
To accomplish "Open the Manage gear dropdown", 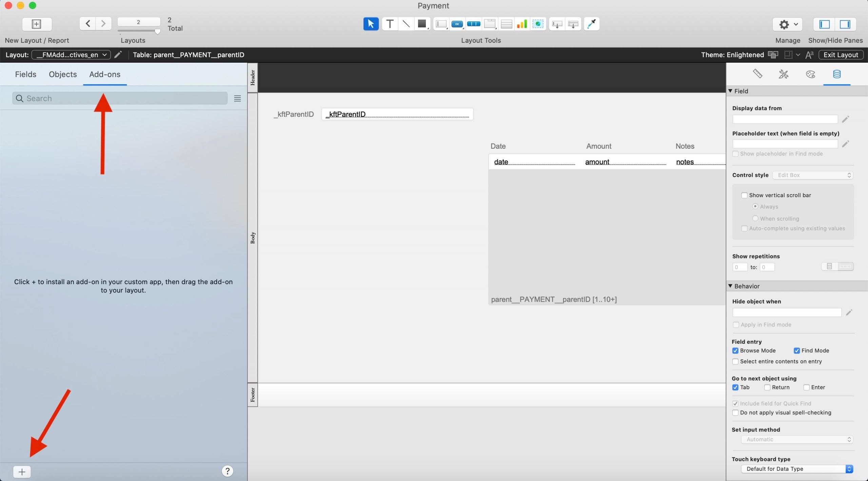I will (787, 24).
